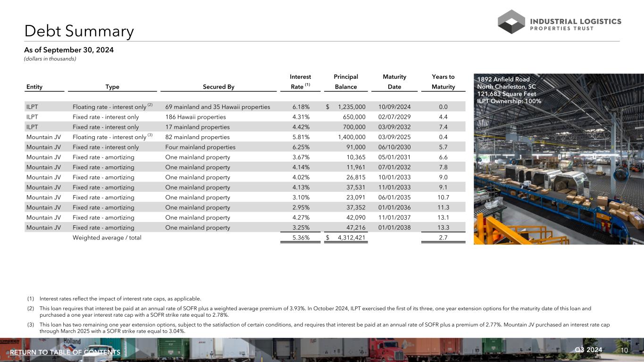The image size is (644, 362).
Task: Select the 03/09/2025 maturity date
Action: point(394,137)
